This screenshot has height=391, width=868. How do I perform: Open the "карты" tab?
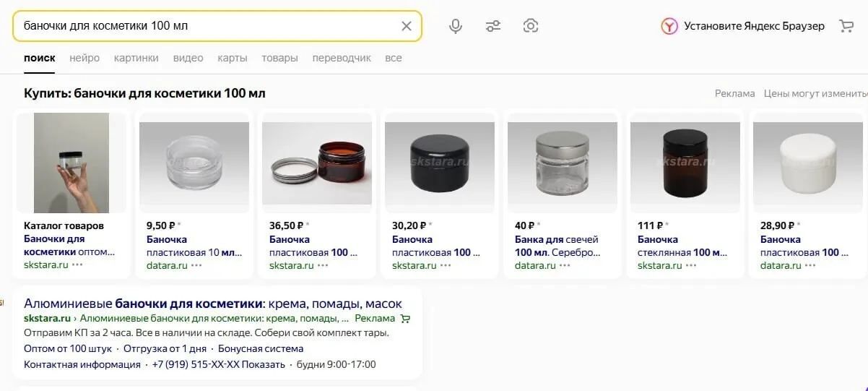click(233, 58)
